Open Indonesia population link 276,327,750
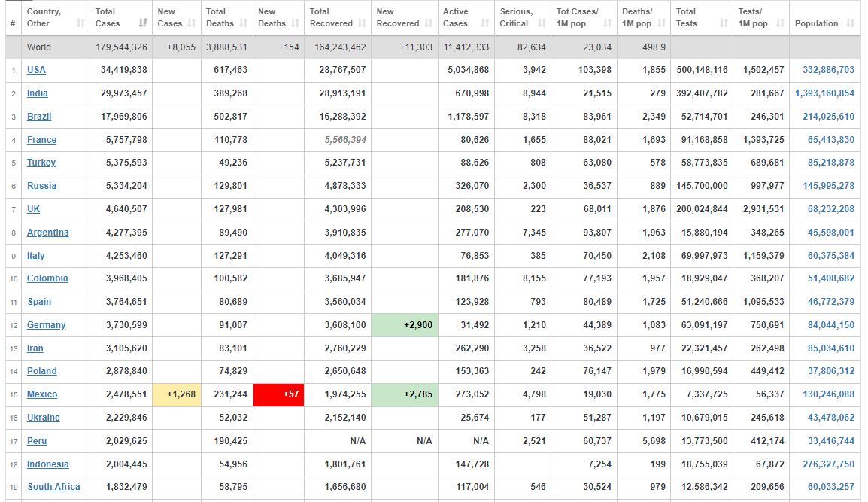The width and height of the screenshot is (868, 502). (829, 464)
